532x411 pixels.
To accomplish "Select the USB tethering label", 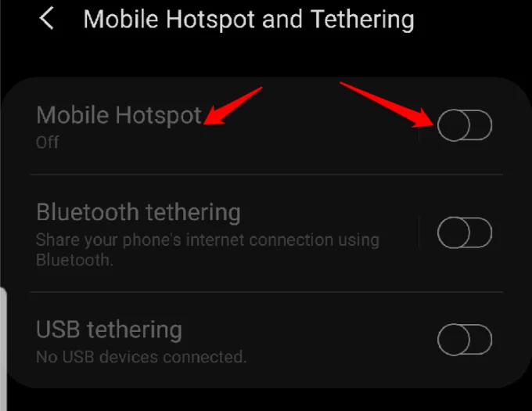I will tap(109, 330).
